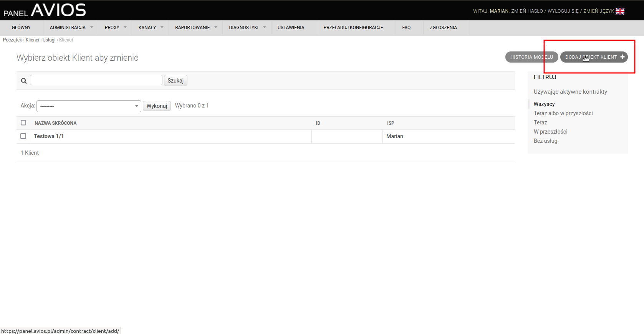Expand the Raportowanie menu

[x=195, y=28]
